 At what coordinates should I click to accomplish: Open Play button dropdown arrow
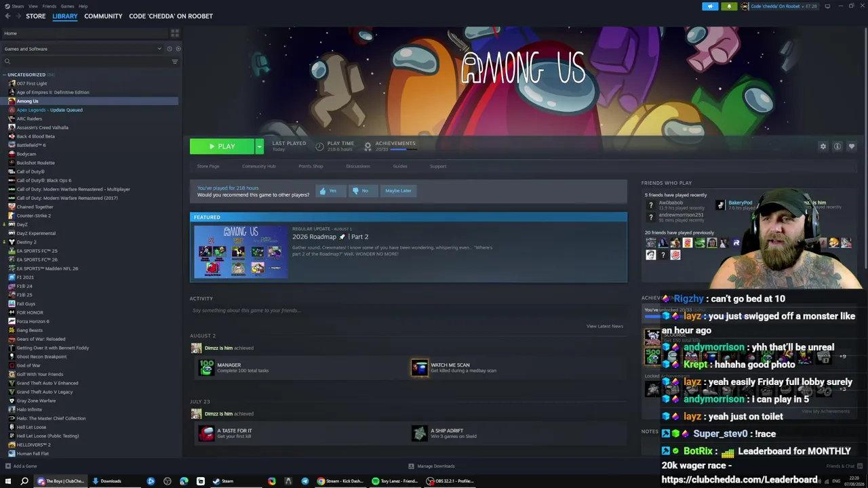pos(259,146)
